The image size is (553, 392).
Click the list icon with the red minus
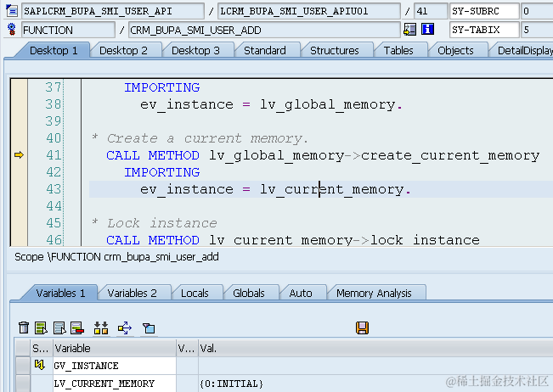[77, 328]
